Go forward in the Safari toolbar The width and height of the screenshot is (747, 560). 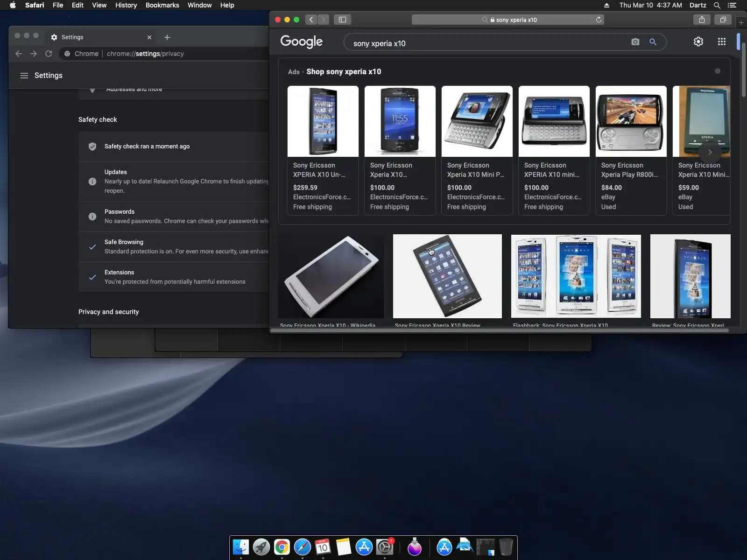[323, 20]
